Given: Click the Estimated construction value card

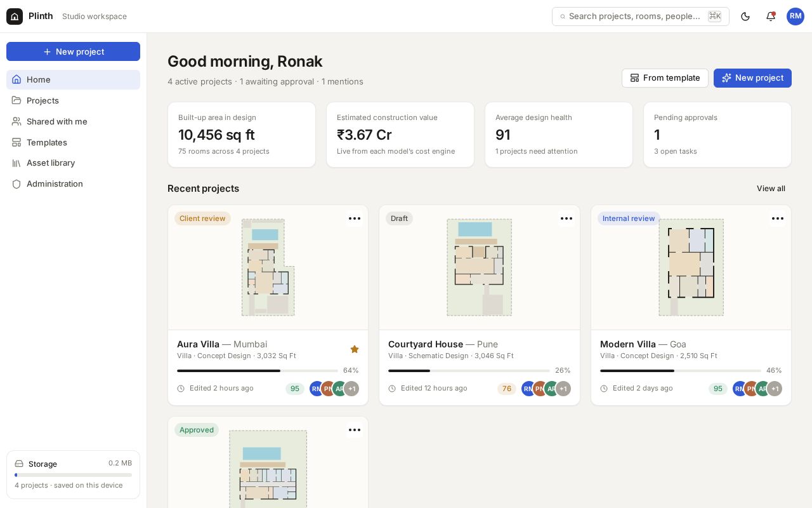Looking at the screenshot, I should [400, 135].
